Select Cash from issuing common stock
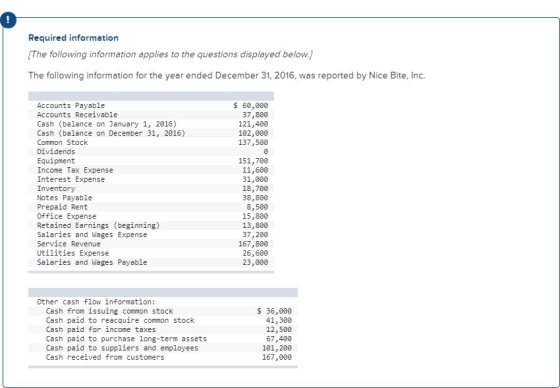The image size is (560, 388). [109, 311]
